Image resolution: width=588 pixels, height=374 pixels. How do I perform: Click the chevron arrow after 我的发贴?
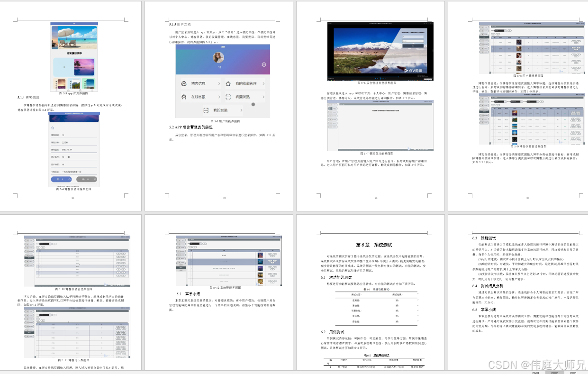[241, 110]
